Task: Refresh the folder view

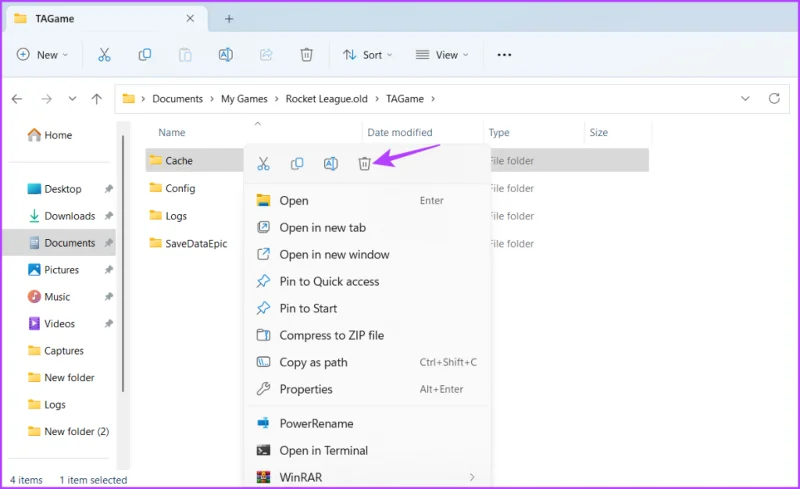Action: [774, 99]
